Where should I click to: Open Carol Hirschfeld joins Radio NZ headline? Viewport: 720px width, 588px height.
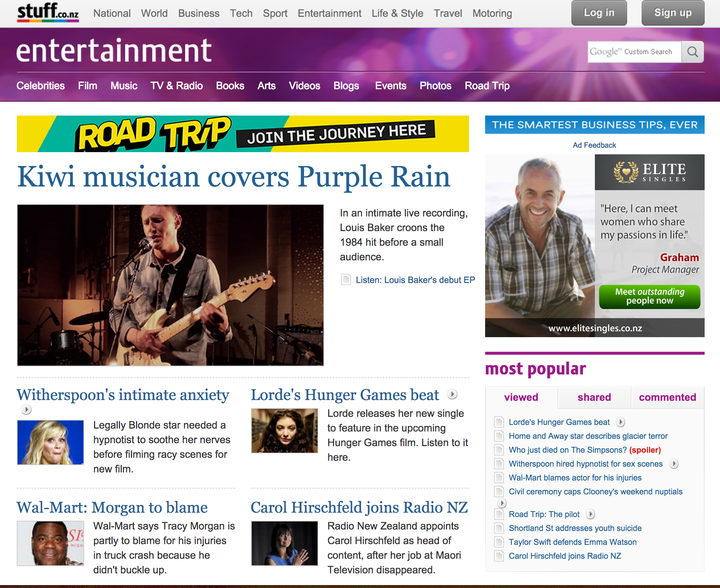[x=359, y=508]
